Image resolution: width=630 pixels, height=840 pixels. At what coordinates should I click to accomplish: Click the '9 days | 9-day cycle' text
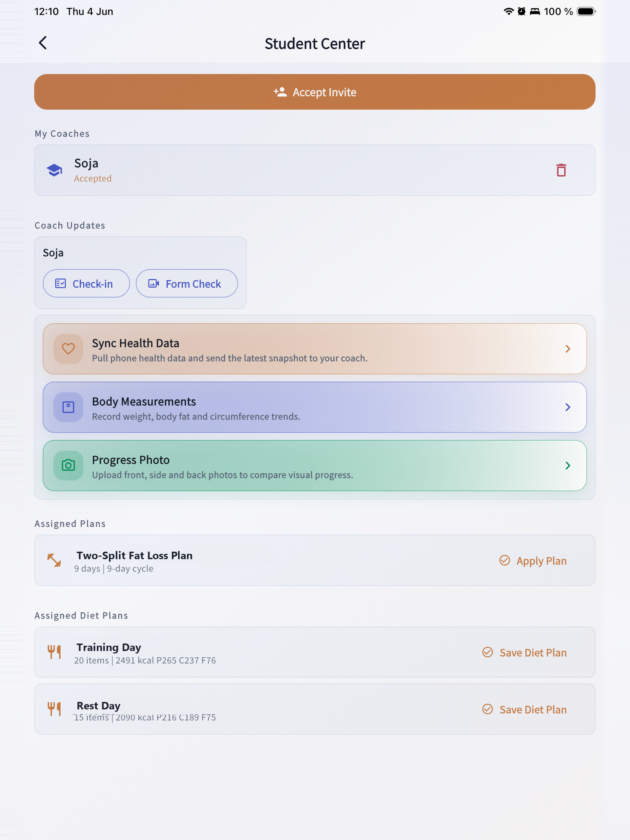click(114, 569)
